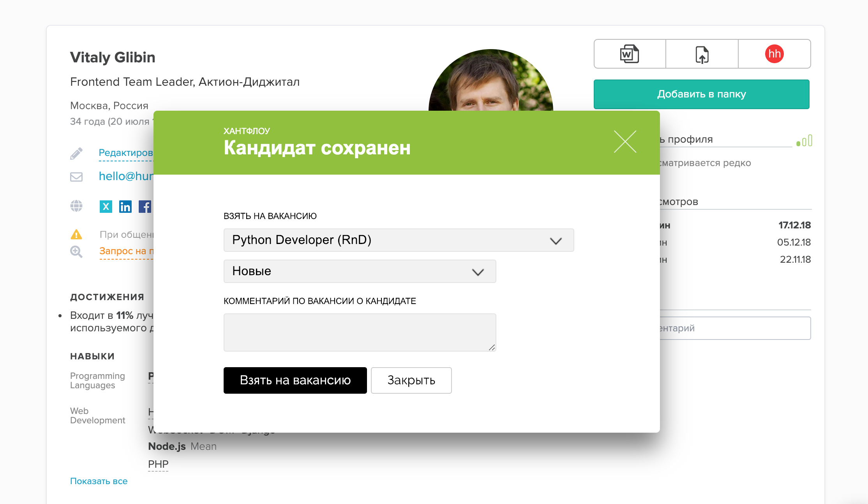Close the dialog with the X icon
Image resolution: width=868 pixels, height=504 pixels.
(625, 141)
